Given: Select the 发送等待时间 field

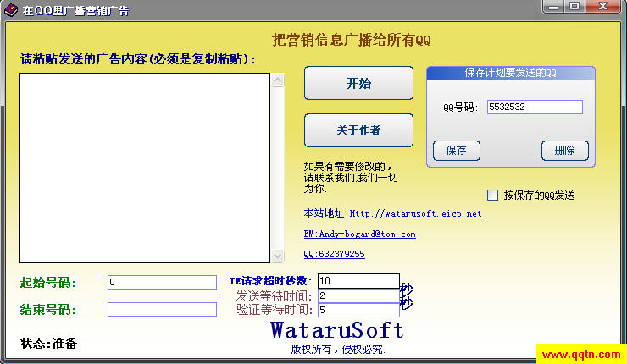Looking at the screenshot, I should tap(358, 296).
